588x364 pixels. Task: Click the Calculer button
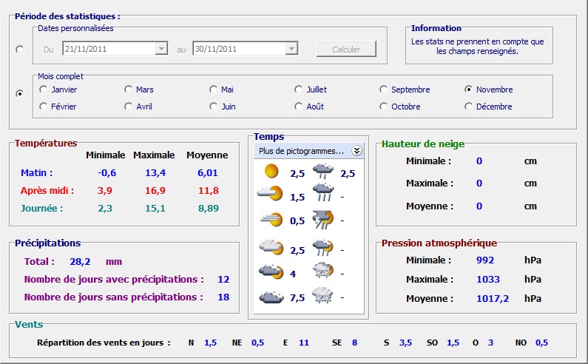[346, 49]
